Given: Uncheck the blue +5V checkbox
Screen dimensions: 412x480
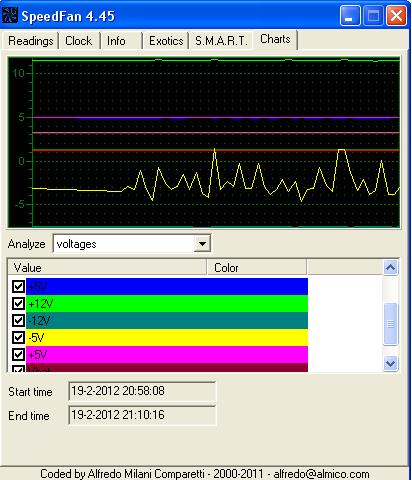Looking at the screenshot, I should pos(18,286).
